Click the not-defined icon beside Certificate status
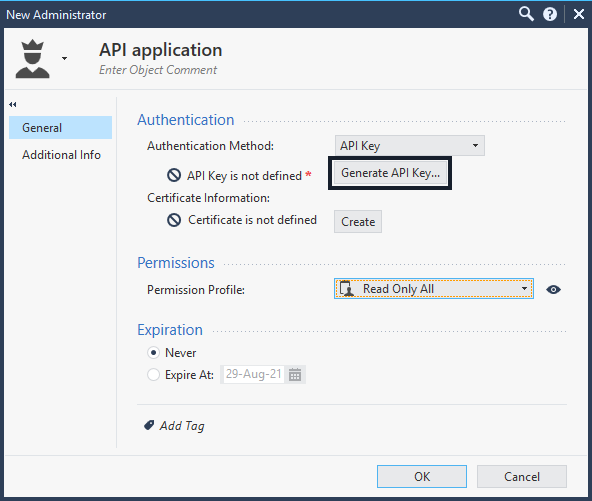This screenshot has height=501, width=592. click(174, 220)
